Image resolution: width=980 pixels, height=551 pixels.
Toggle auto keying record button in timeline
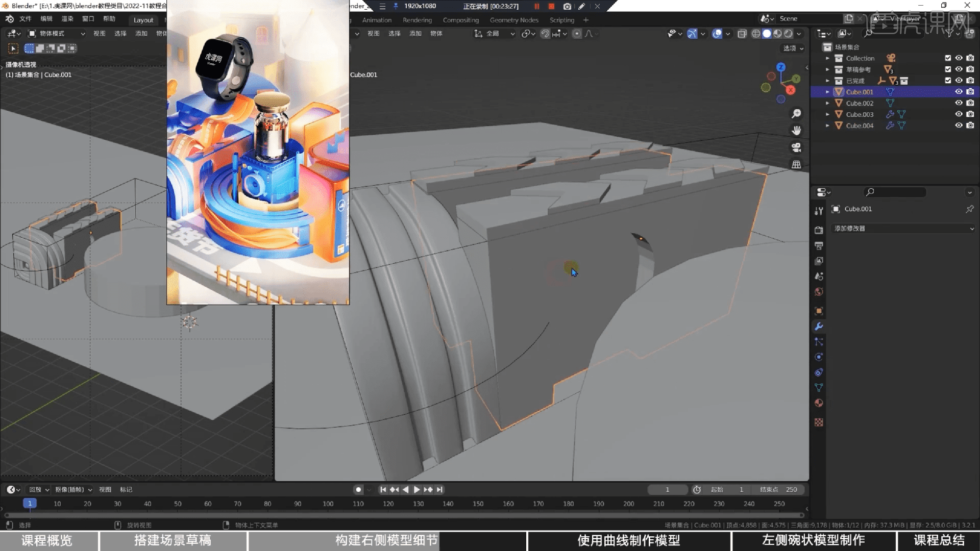pyautogui.click(x=358, y=490)
